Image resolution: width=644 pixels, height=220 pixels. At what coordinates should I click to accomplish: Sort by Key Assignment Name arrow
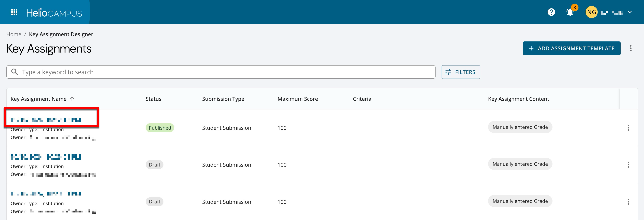coord(72,99)
